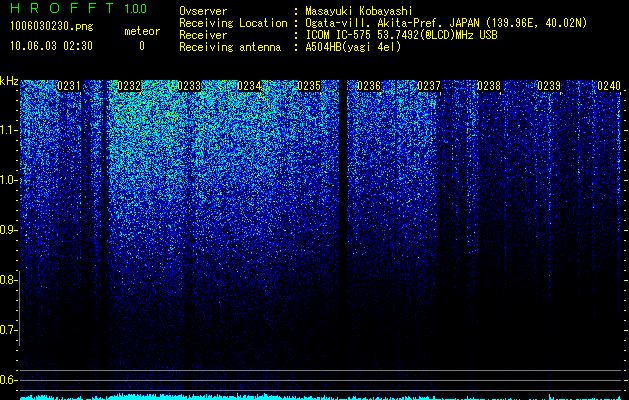
Task: Click the meteor count label
Action: [x=142, y=31]
